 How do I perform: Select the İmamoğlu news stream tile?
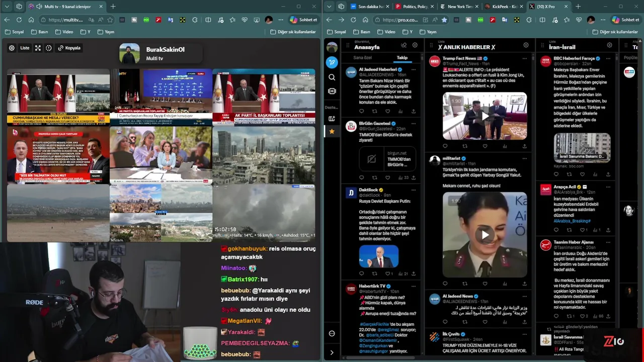click(58, 155)
